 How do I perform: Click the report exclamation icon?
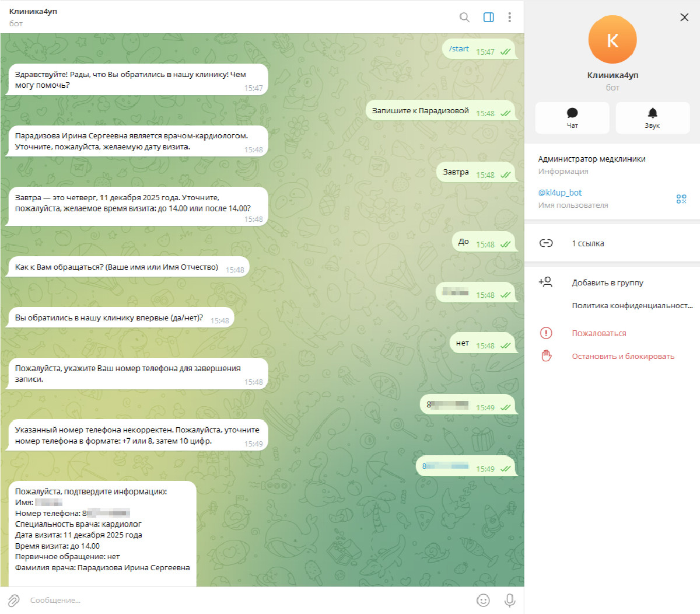click(546, 333)
